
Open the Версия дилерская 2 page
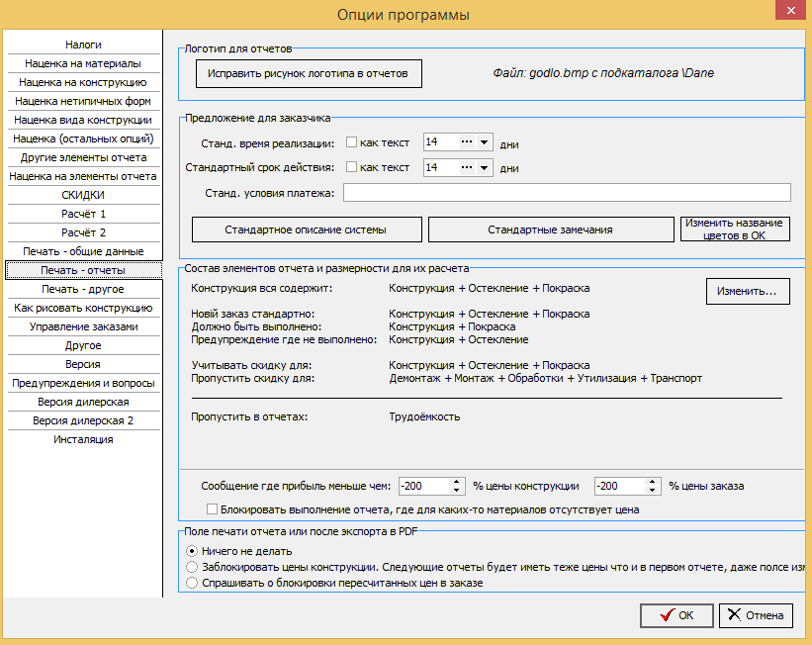83,420
